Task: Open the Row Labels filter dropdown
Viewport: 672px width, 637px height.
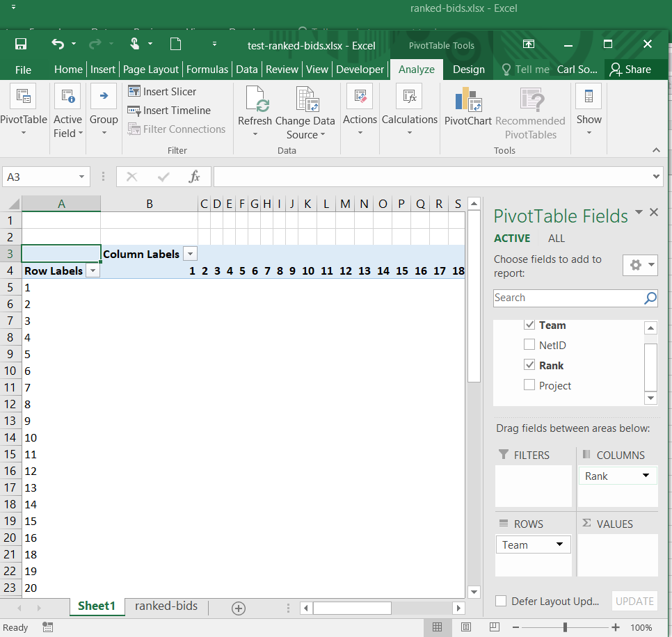Action: point(92,271)
